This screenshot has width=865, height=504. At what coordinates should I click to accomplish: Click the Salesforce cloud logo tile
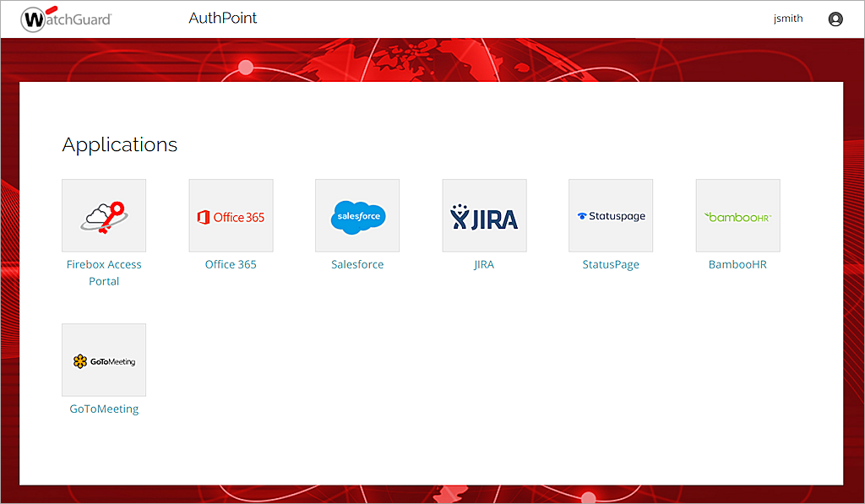coord(357,215)
